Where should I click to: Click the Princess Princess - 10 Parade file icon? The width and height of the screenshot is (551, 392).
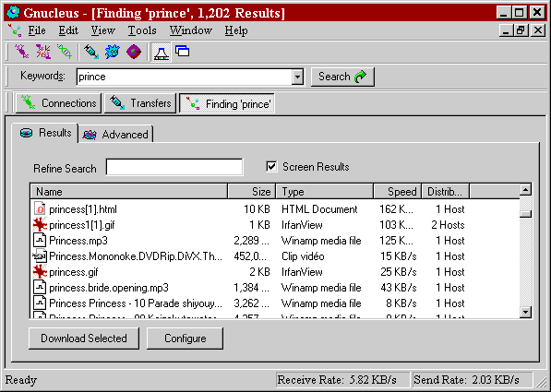(x=40, y=303)
